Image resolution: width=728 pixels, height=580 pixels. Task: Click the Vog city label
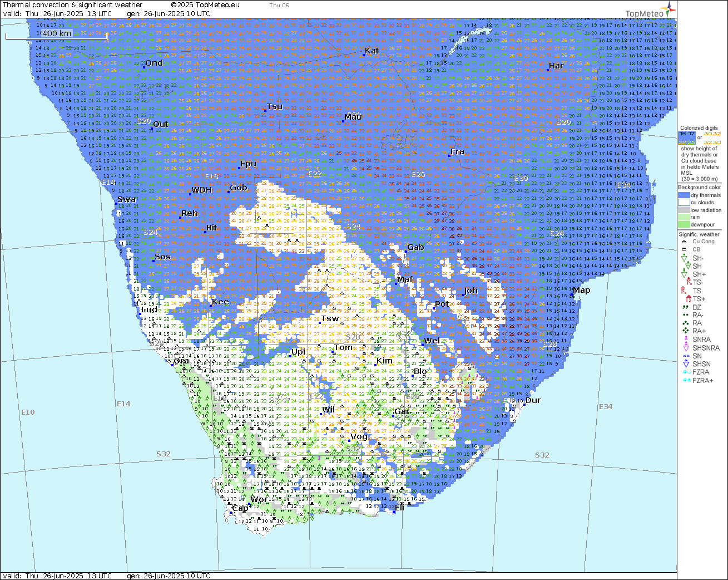(359, 436)
